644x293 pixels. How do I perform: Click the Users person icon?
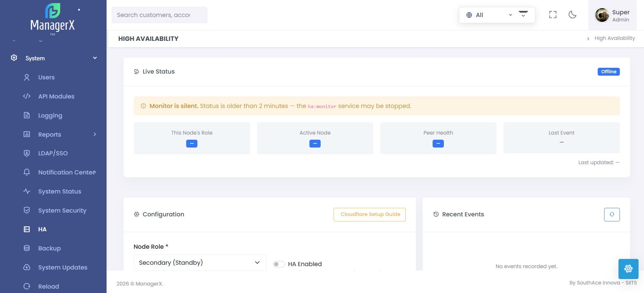(27, 77)
